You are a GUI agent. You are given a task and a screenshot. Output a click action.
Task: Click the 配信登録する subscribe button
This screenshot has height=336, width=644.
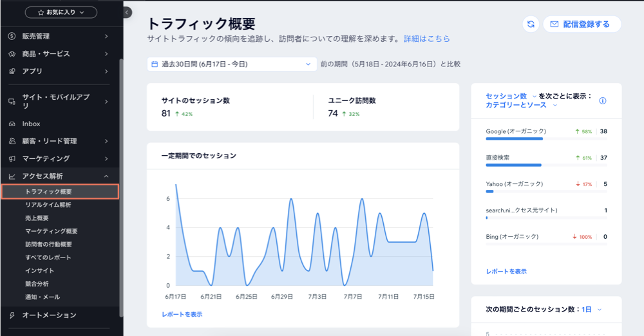[582, 24]
